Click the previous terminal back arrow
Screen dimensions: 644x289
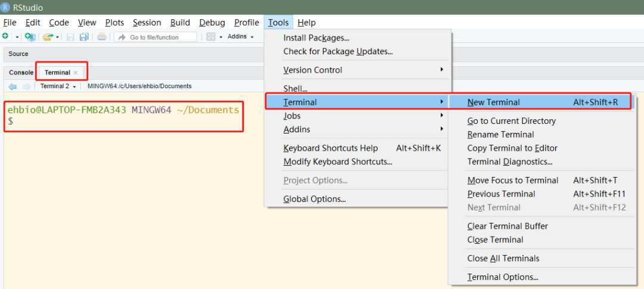[12, 86]
